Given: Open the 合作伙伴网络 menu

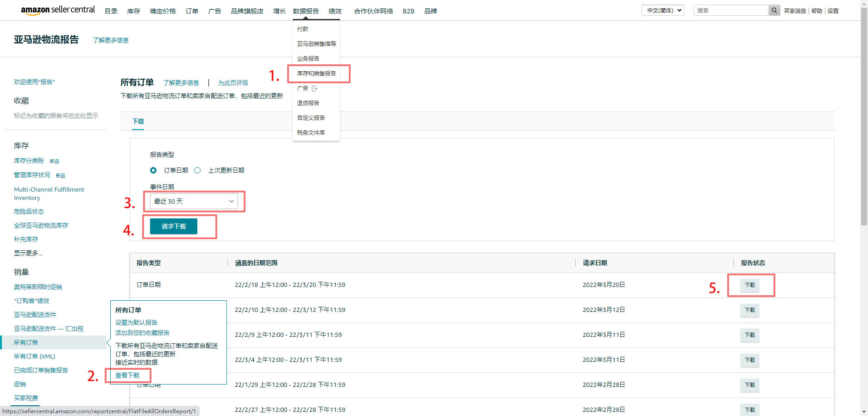Looking at the screenshot, I should coord(373,11).
